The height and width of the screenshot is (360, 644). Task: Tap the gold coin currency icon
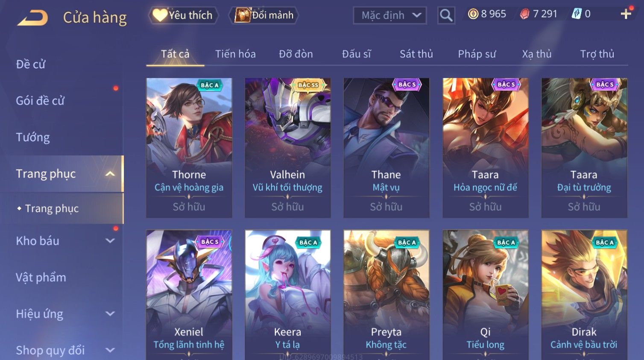click(473, 14)
